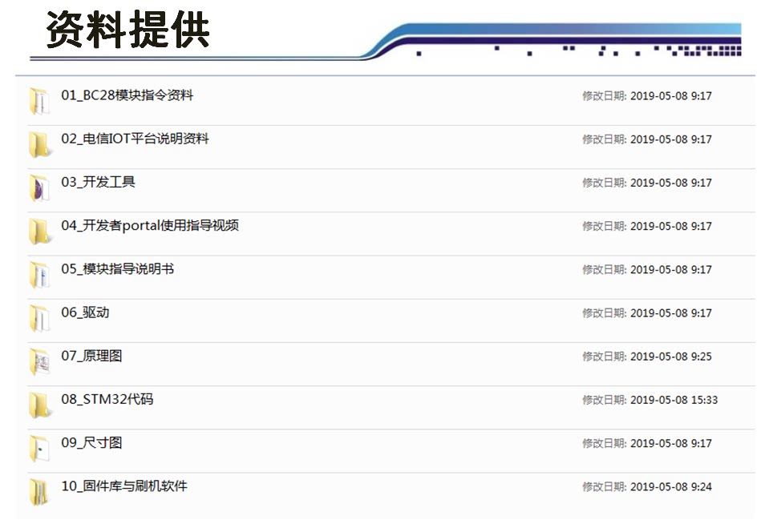Viewport: 769px width, 532px height.
Task: Click the 03_开发工具 folder icon
Action: coord(38,187)
